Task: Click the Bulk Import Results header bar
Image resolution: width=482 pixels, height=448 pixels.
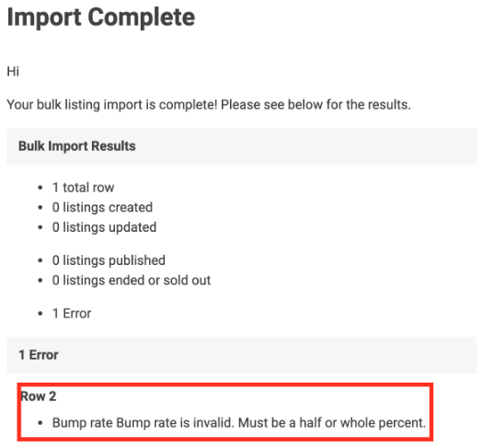Action: point(241,146)
